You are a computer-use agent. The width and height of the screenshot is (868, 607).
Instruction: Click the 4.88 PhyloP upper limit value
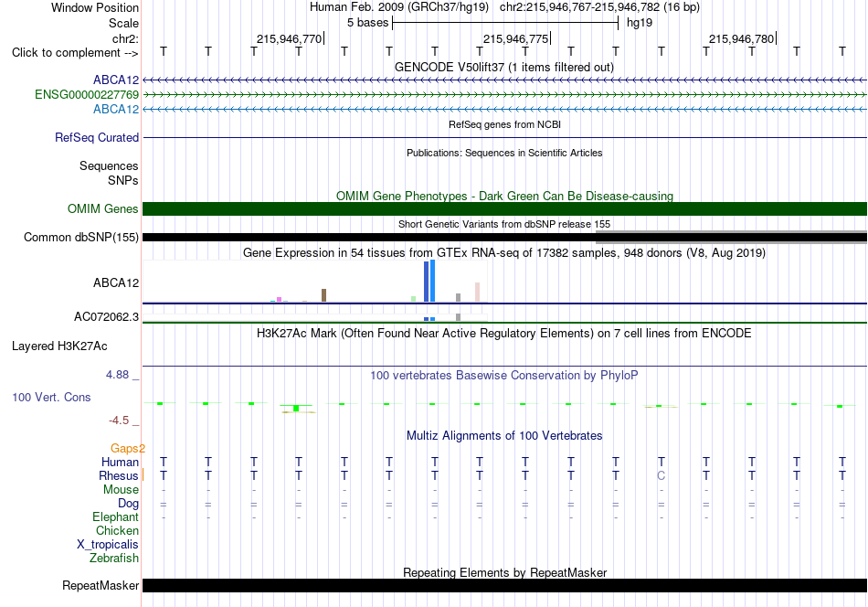(x=117, y=375)
